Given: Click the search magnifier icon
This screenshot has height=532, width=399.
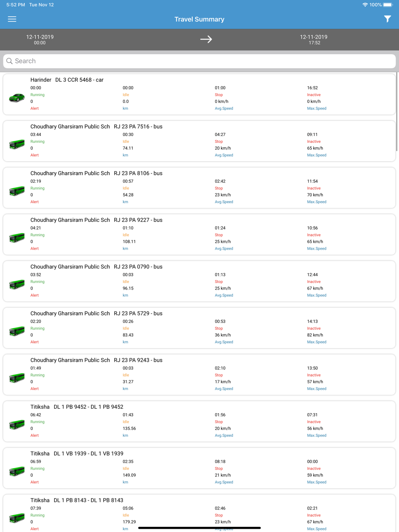Looking at the screenshot, I should point(10,61).
